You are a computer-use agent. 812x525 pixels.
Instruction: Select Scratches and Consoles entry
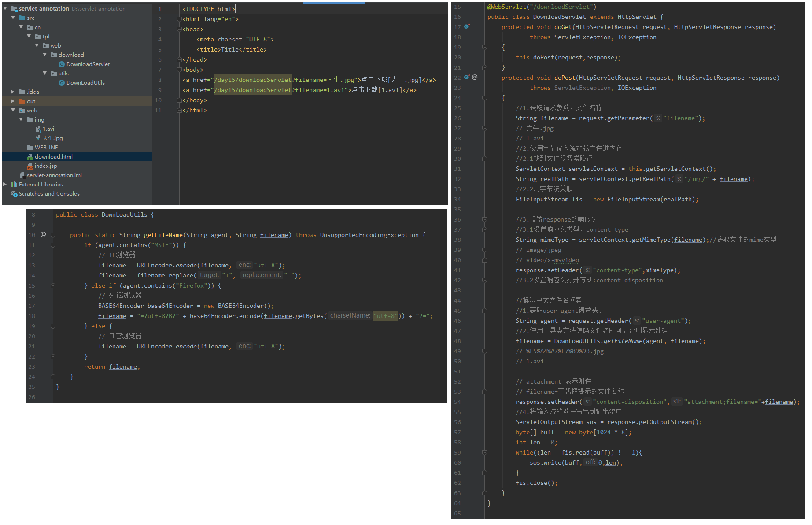coord(49,194)
